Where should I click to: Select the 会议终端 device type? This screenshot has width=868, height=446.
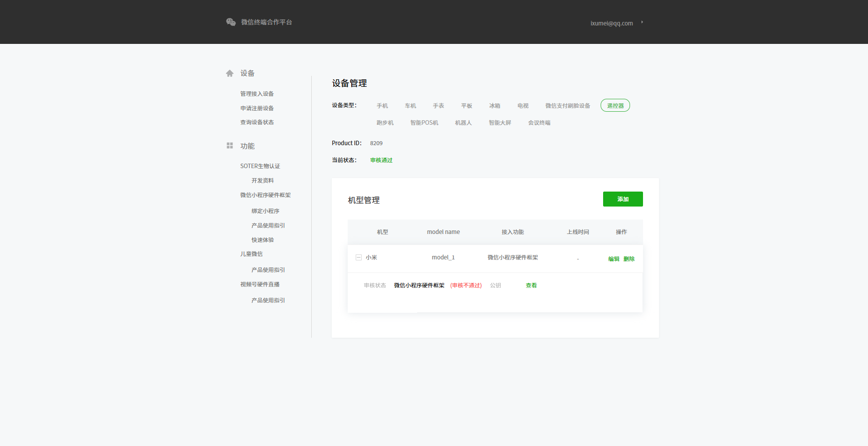tap(539, 123)
